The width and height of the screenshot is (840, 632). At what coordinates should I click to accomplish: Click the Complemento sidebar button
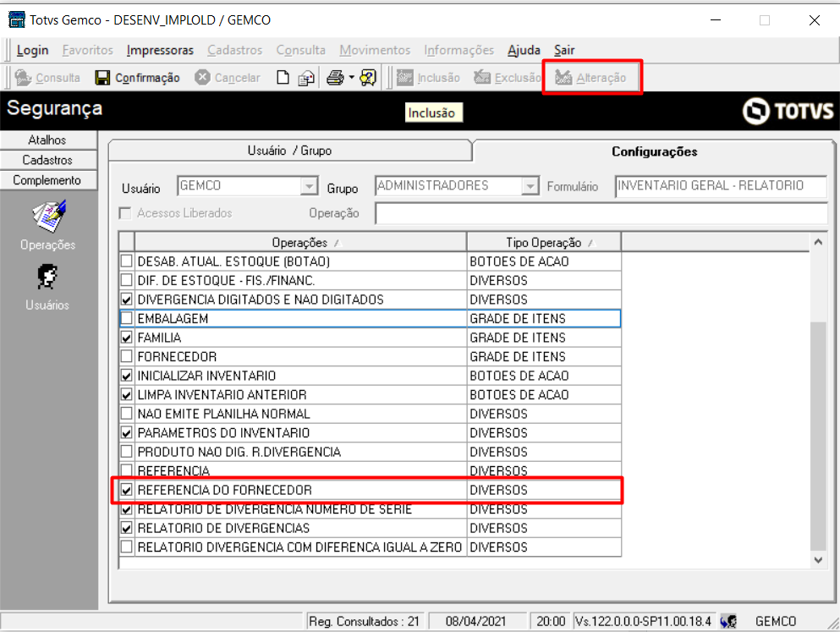coord(48,180)
